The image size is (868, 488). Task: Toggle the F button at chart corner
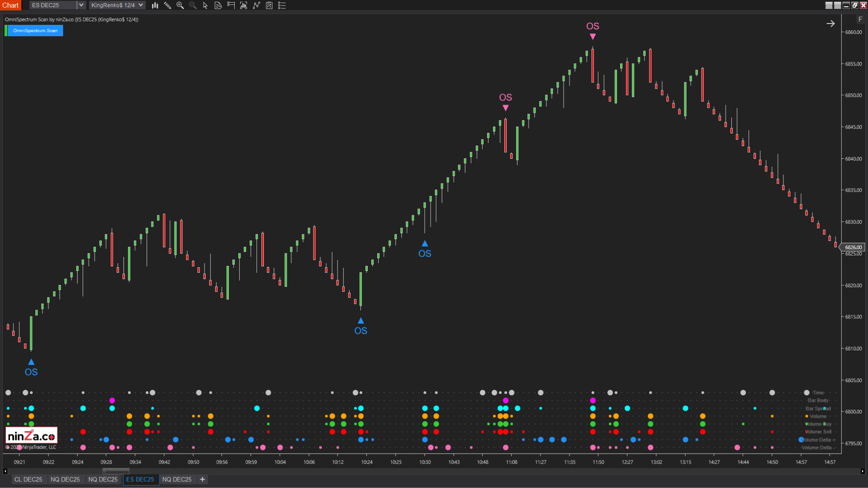point(860,19)
